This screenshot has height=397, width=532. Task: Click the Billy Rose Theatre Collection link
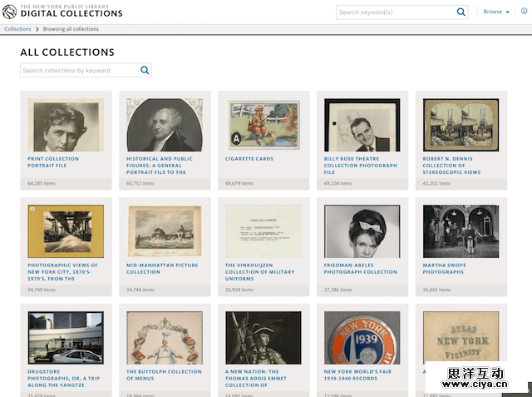[361, 166]
